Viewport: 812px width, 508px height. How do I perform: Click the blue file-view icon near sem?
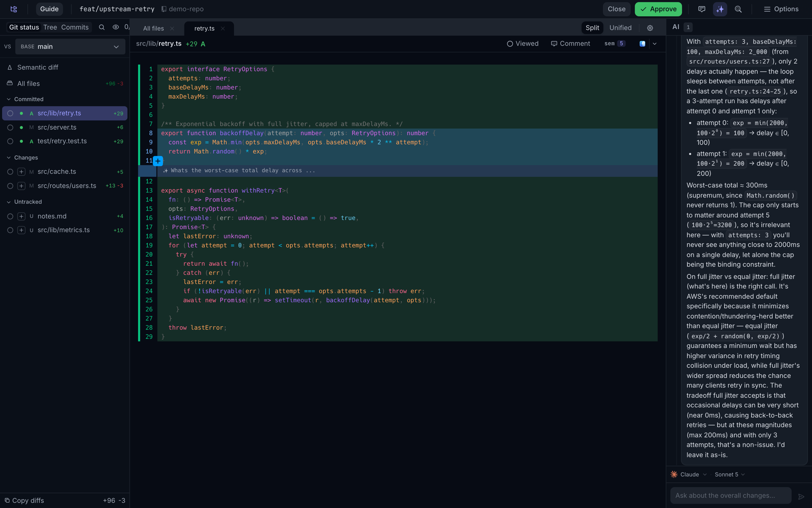click(x=642, y=43)
